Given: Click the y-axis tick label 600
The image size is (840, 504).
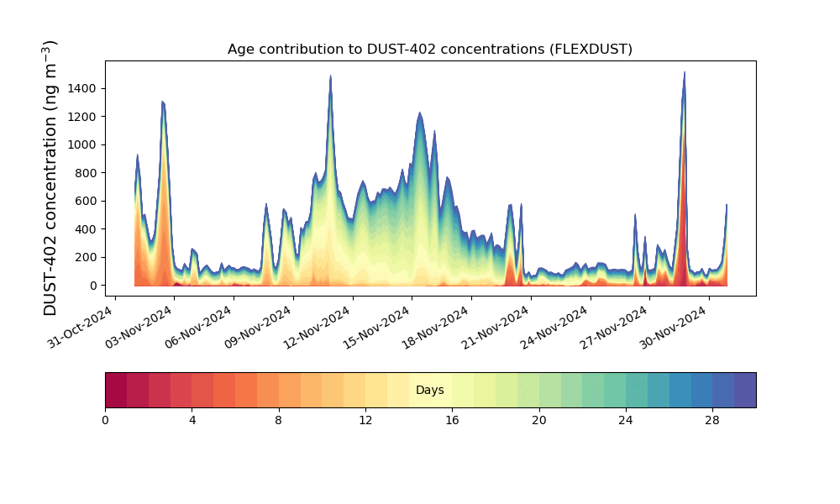Looking at the screenshot, I should tap(86, 201).
